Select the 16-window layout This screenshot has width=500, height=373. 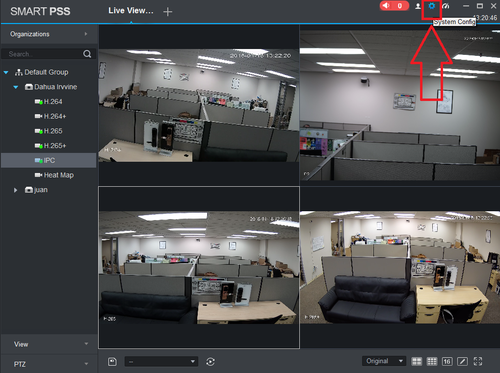447,361
